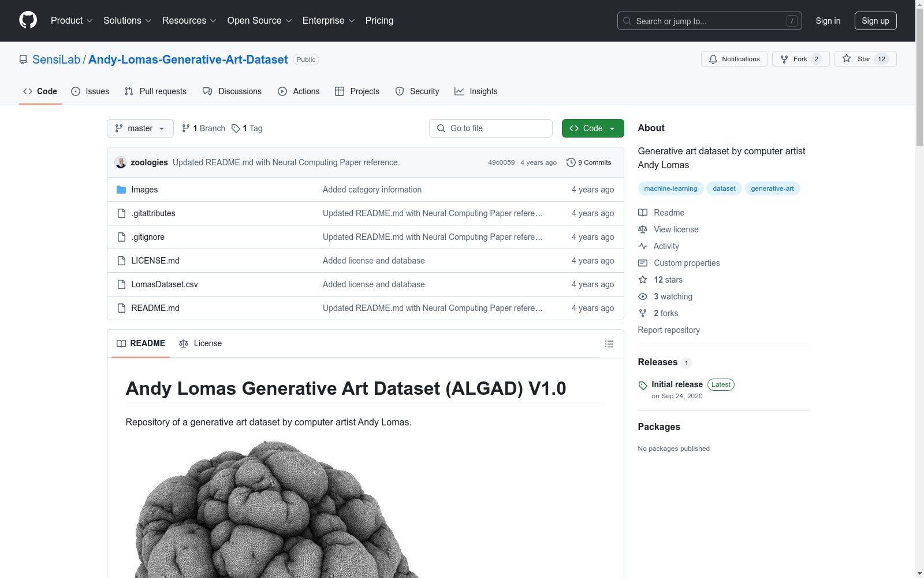This screenshot has height=578, width=924.
Task: Expand the Product menu
Action: [72, 20]
